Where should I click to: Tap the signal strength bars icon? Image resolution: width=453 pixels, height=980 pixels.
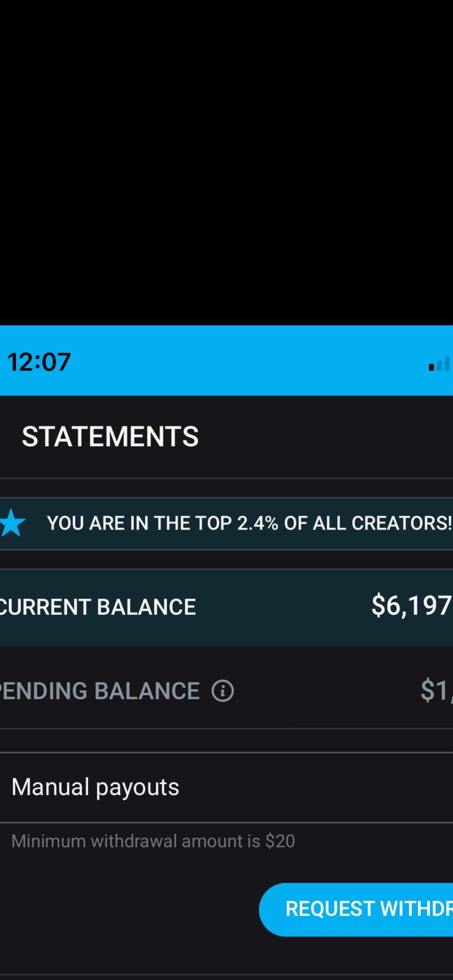(x=440, y=363)
